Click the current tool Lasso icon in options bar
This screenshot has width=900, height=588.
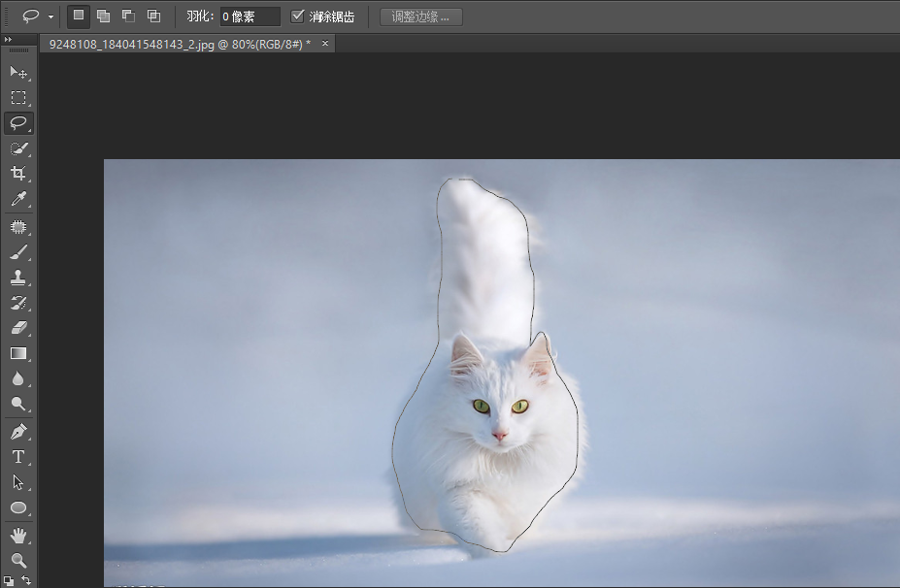coord(30,16)
